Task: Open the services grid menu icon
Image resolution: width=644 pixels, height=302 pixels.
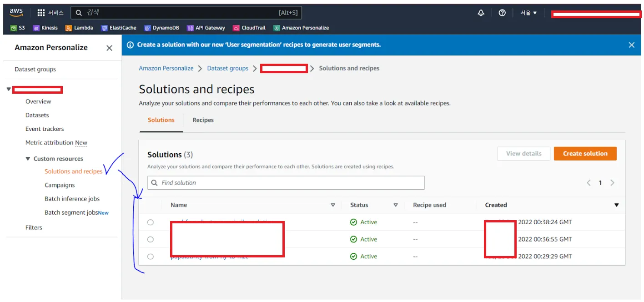Action: (41, 13)
